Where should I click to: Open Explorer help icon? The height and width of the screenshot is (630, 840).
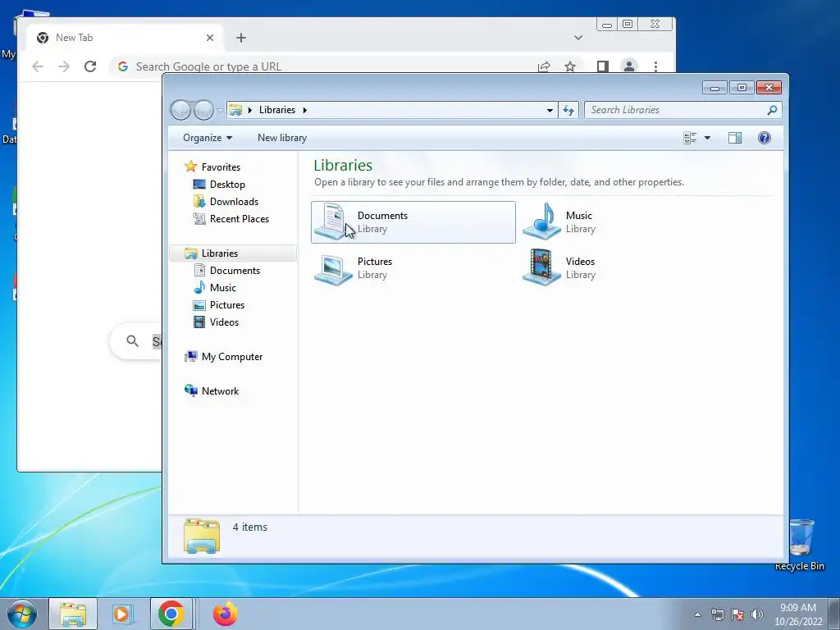click(x=765, y=138)
